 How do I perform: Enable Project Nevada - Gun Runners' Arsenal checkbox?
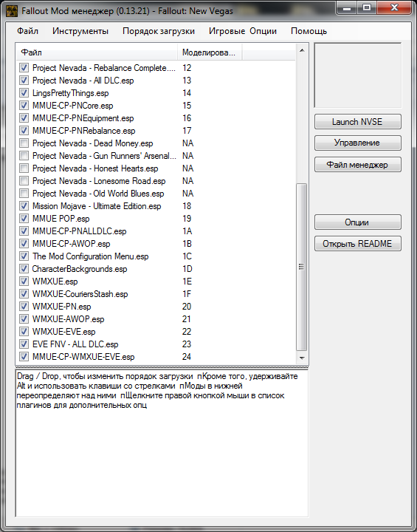coord(24,156)
